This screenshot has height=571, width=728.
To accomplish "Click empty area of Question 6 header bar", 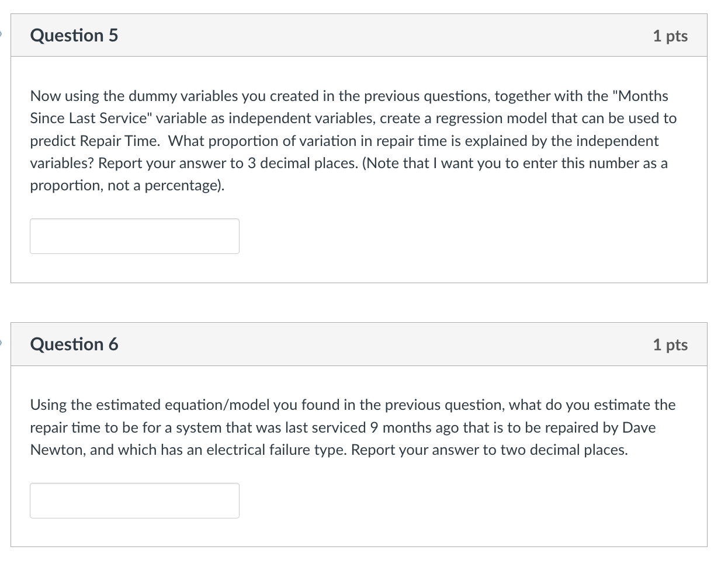I will click(380, 344).
